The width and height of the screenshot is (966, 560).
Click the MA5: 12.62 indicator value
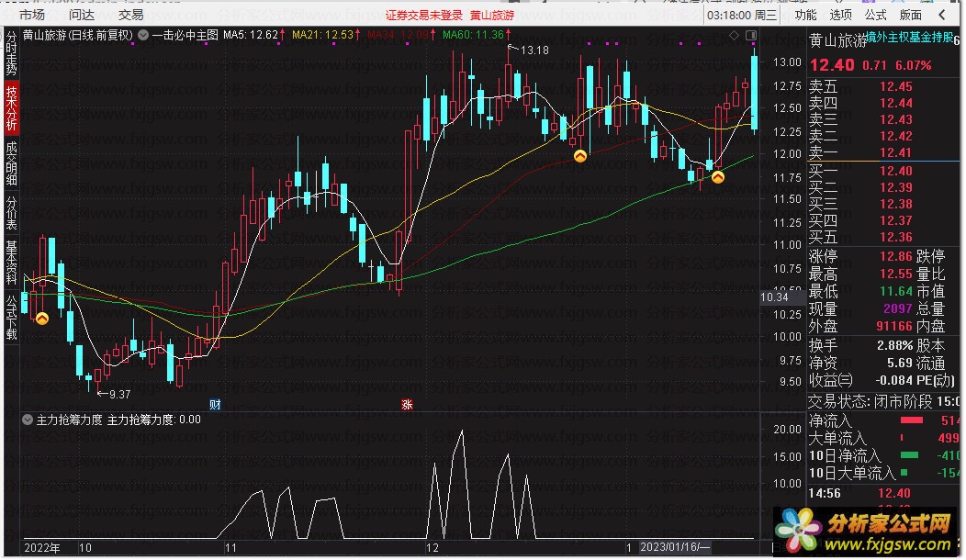(x=251, y=35)
